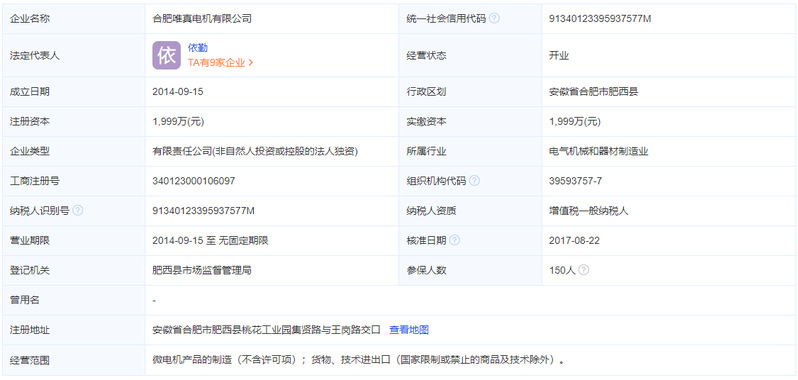Click the 所属行业 label
This screenshot has height=380, width=798.
click(426, 151)
